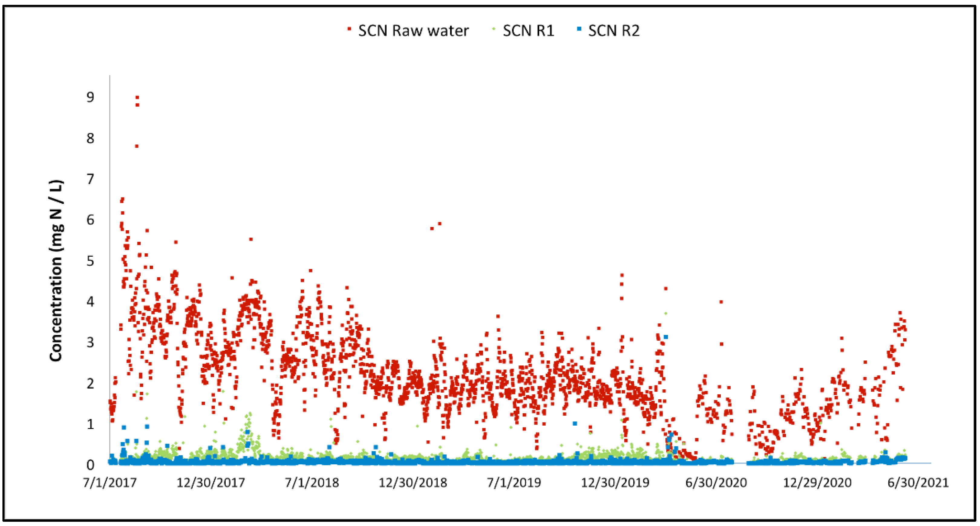Click the highest red data point near 9

[x=137, y=97]
